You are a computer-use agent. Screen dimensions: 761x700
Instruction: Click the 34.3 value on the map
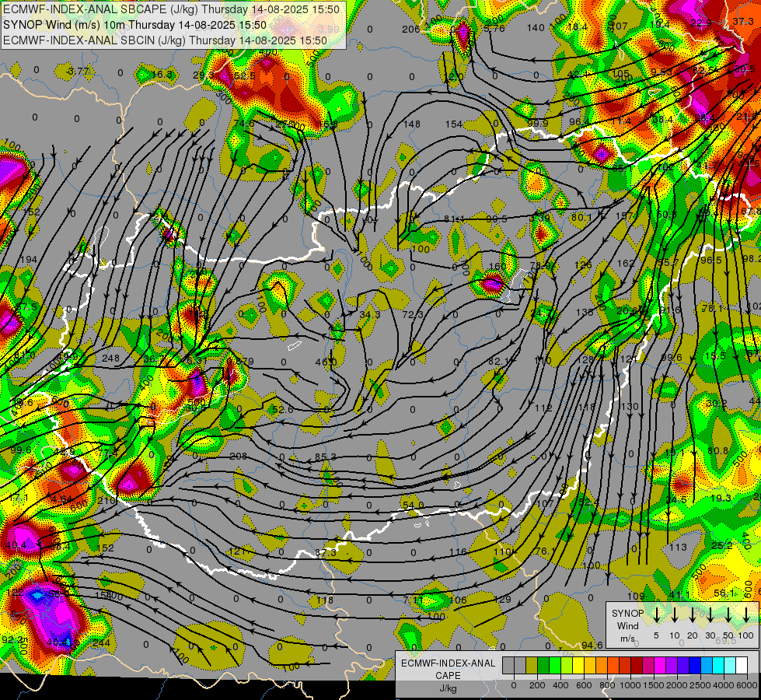[x=370, y=315]
